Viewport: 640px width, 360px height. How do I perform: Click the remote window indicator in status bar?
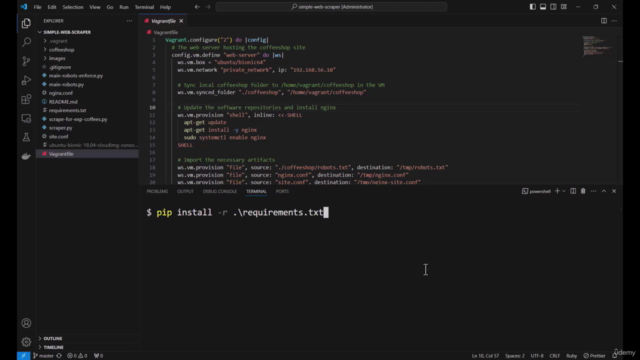pyautogui.click(x=23, y=356)
